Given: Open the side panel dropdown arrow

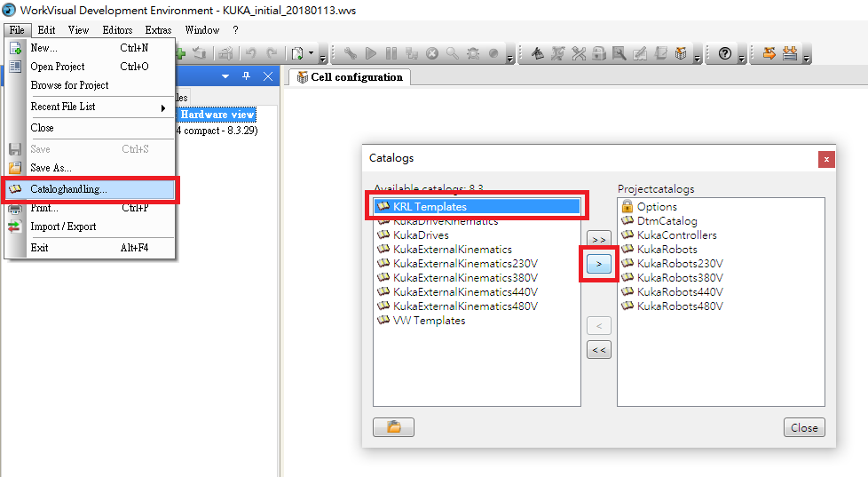Looking at the screenshot, I should point(225,76).
